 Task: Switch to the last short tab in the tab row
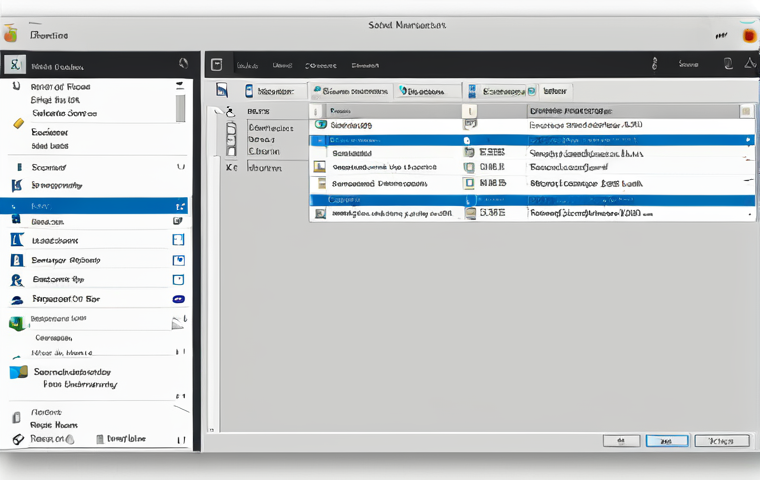click(555, 91)
